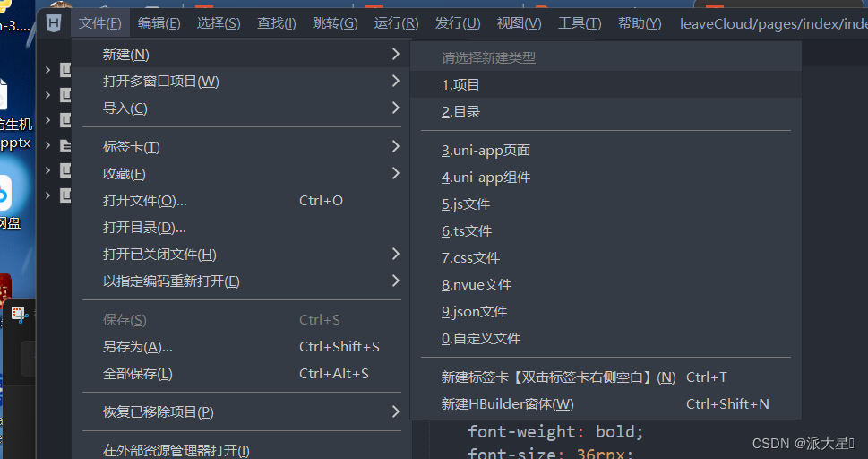Viewport: 868px width, 459px height.
Task: Click the 保存(S) menu entry
Action: coord(242,320)
